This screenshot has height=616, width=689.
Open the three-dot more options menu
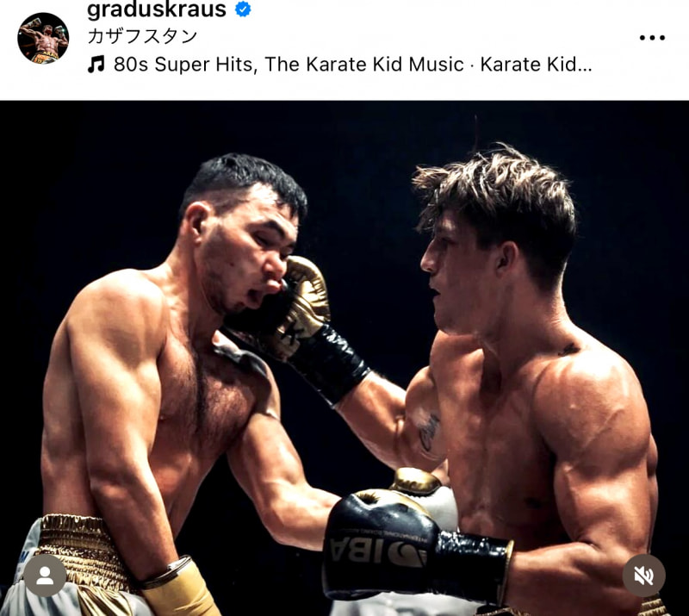(x=652, y=38)
